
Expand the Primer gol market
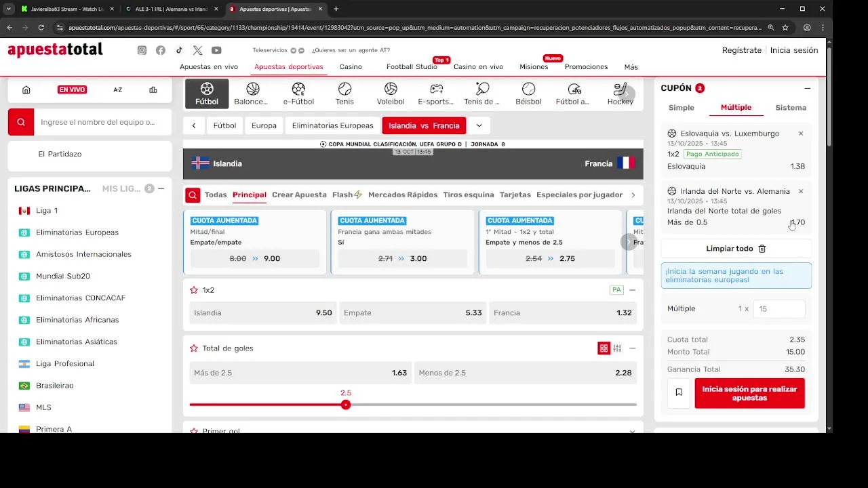click(632, 431)
